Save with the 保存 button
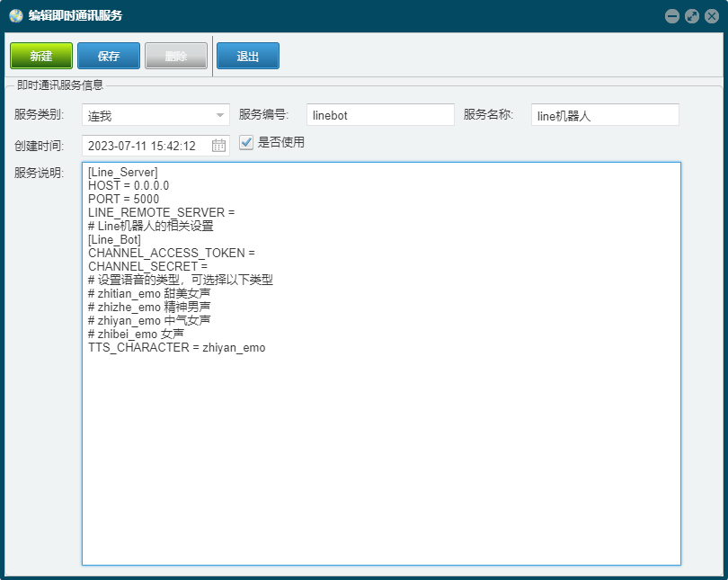728x580 pixels. click(109, 56)
